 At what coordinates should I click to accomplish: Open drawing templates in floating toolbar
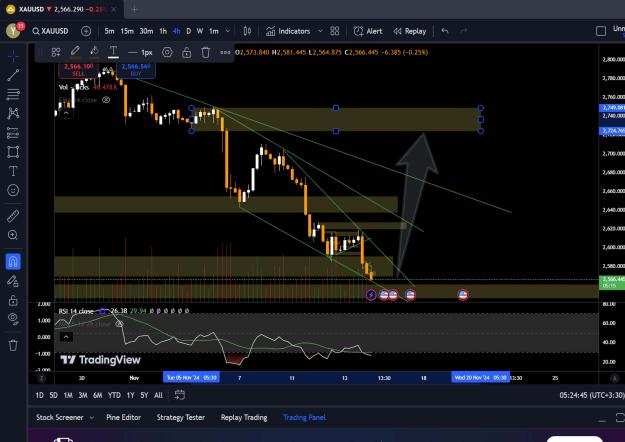[56, 52]
